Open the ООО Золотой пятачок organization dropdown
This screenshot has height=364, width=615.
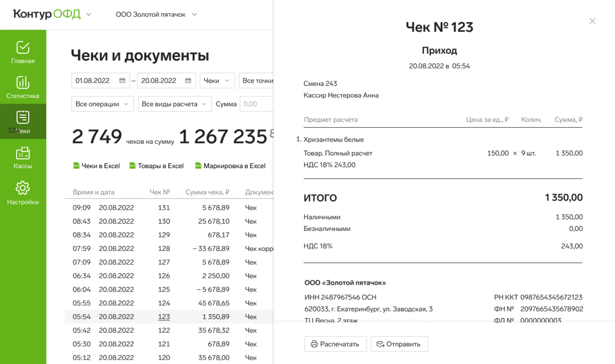(x=157, y=14)
